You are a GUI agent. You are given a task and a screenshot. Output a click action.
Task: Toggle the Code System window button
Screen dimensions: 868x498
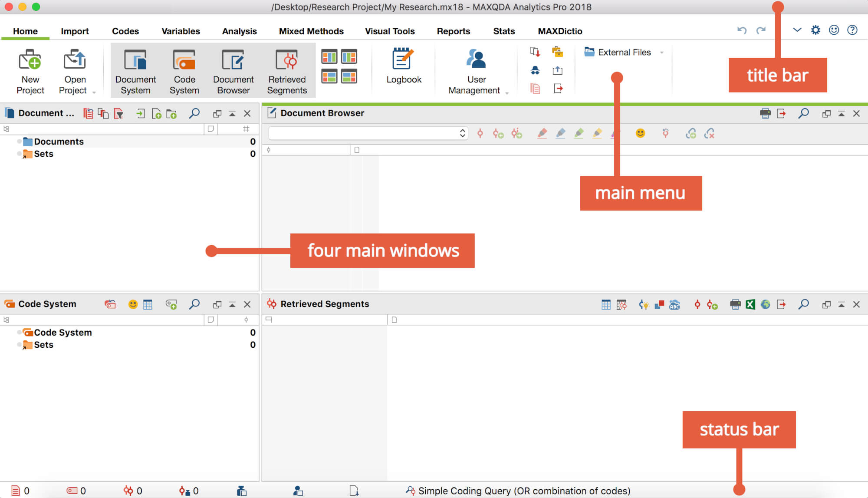point(184,71)
